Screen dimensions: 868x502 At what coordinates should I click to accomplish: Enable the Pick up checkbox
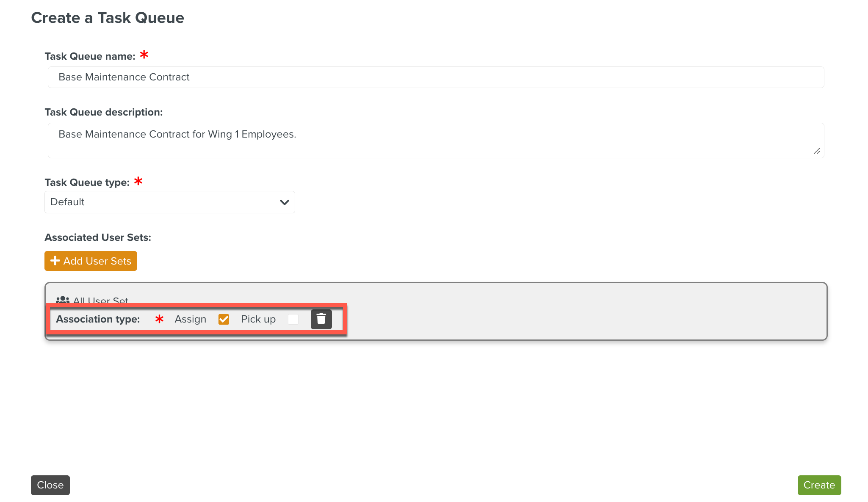point(293,319)
